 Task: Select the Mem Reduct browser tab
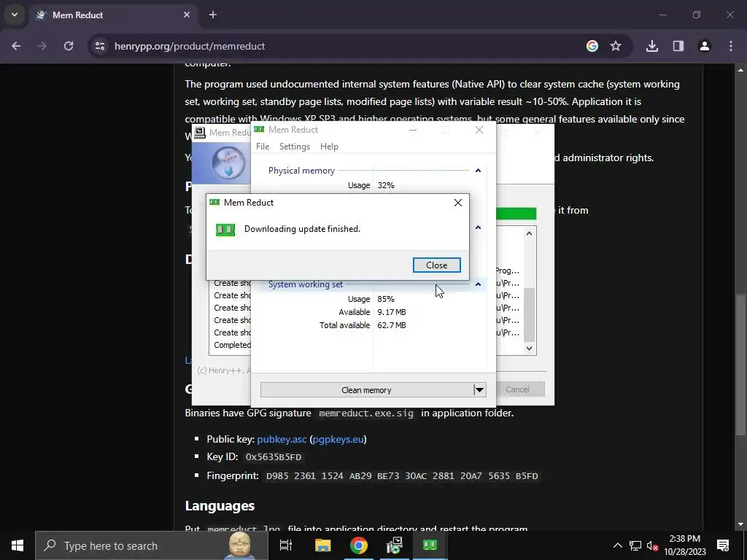[x=115, y=15]
